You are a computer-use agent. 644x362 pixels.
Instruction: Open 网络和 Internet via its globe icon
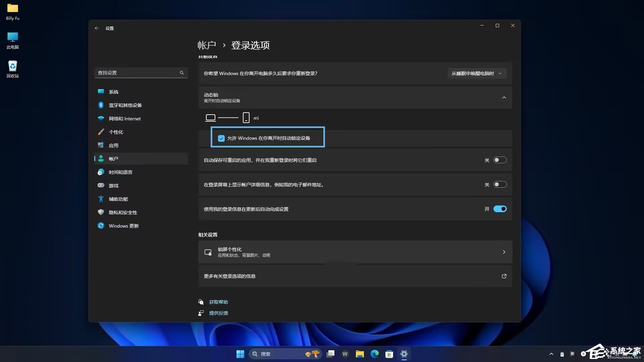101,118
